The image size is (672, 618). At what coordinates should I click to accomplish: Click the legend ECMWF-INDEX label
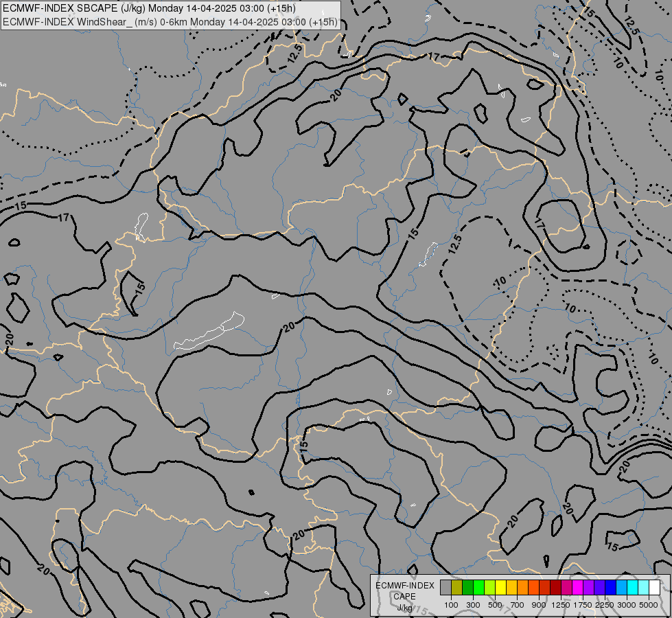405,586
